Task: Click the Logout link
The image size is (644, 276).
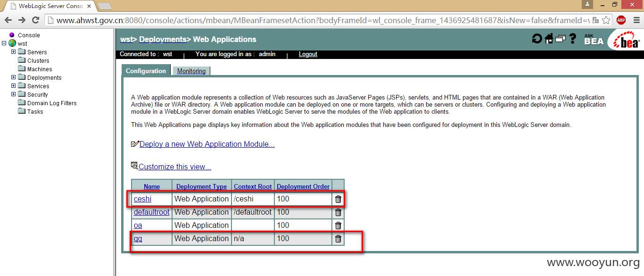Action: pyautogui.click(x=308, y=54)
